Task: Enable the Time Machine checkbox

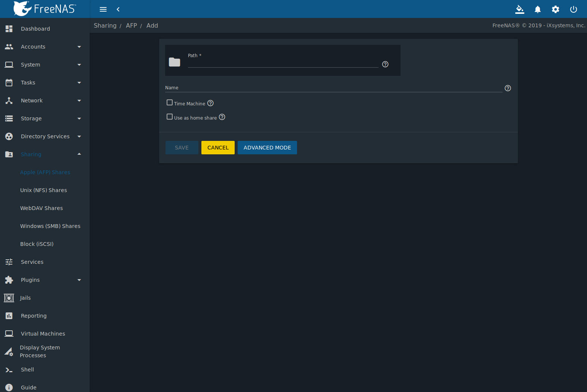Action: point(170,102)
